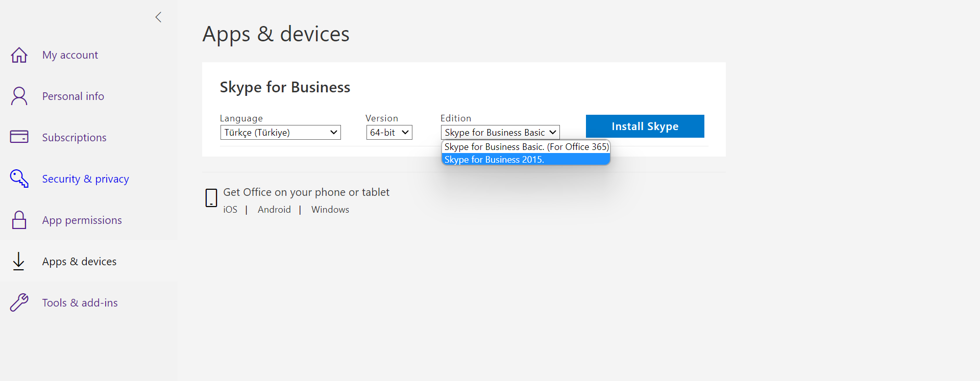Click the person icon for Personal info
Viewport: 980px width, 381px height.
click(x=19, y=96)
